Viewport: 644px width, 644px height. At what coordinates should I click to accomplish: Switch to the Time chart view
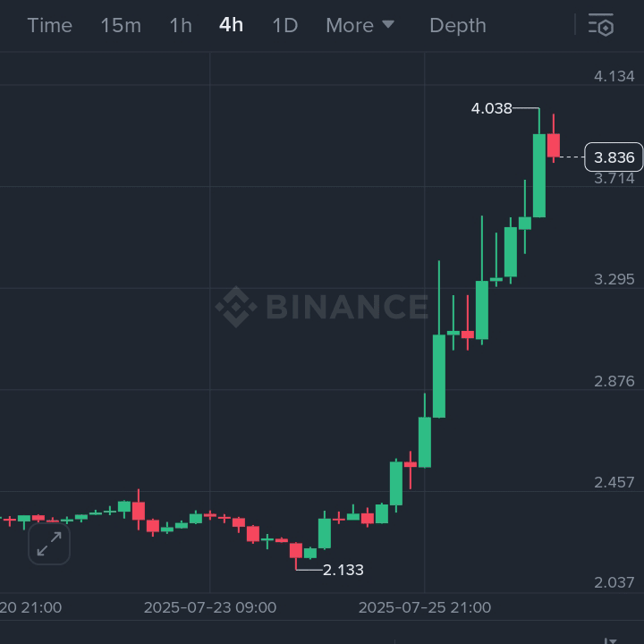point(49,25)
